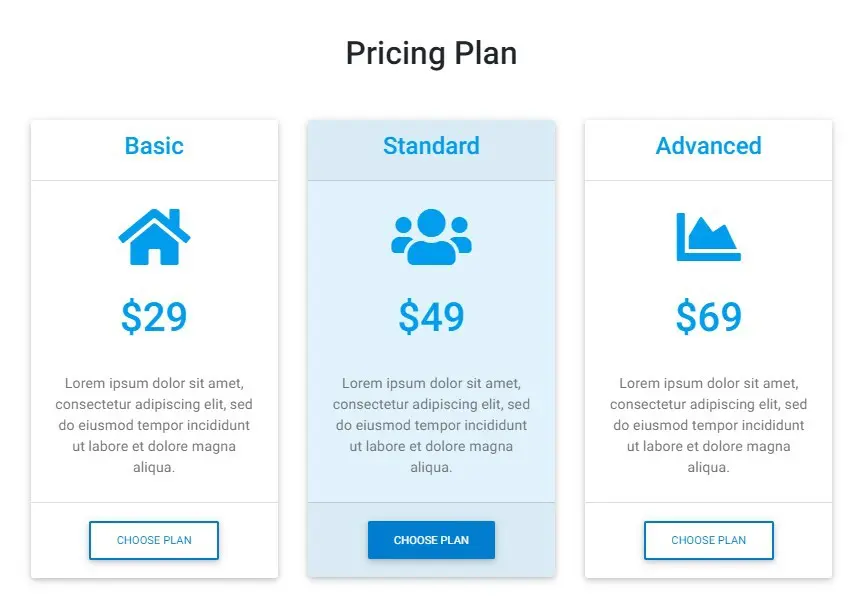Screen dimensions: 863x607
Task: Click the area chart icon on Advanced
Action: 708,237
